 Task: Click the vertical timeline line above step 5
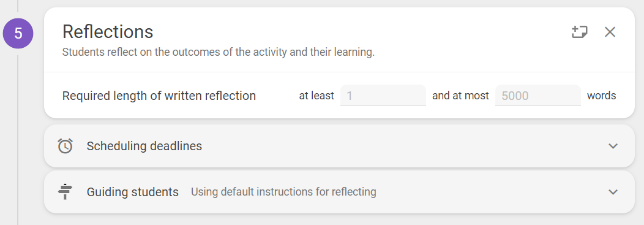[18, 6]
